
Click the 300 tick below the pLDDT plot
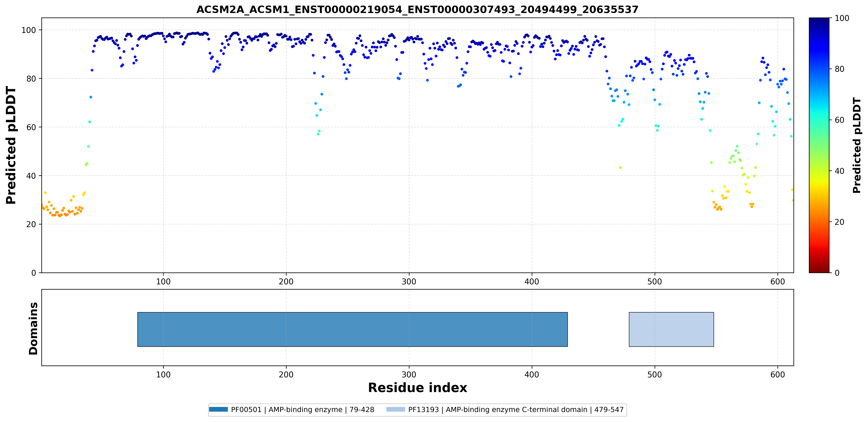(409, 281)
